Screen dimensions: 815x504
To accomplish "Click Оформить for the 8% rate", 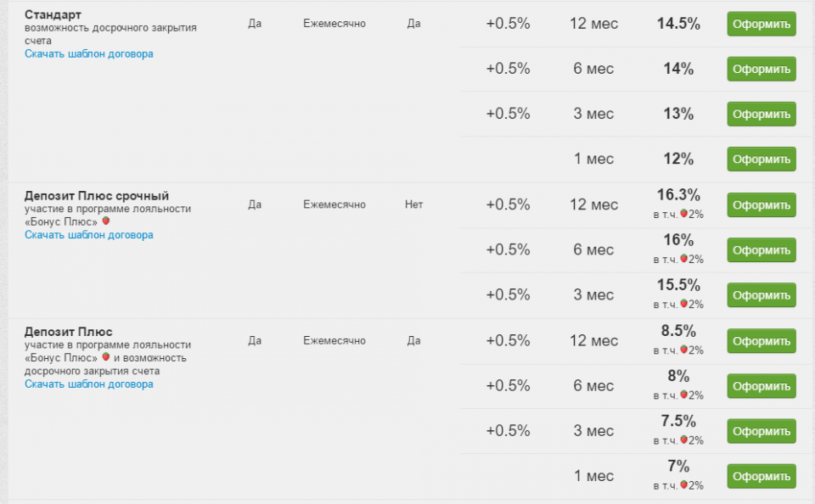I will coord(761,386).
